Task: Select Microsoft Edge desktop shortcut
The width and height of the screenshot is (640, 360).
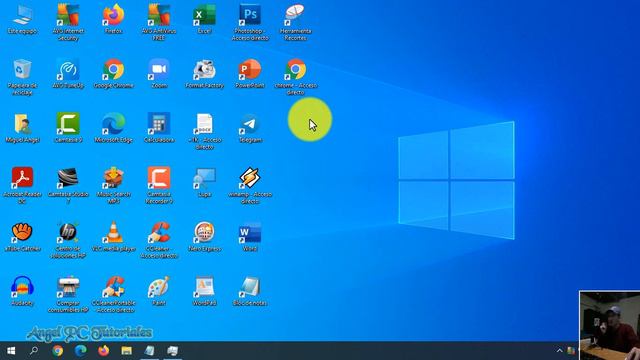Action: [x=113, y=128]
